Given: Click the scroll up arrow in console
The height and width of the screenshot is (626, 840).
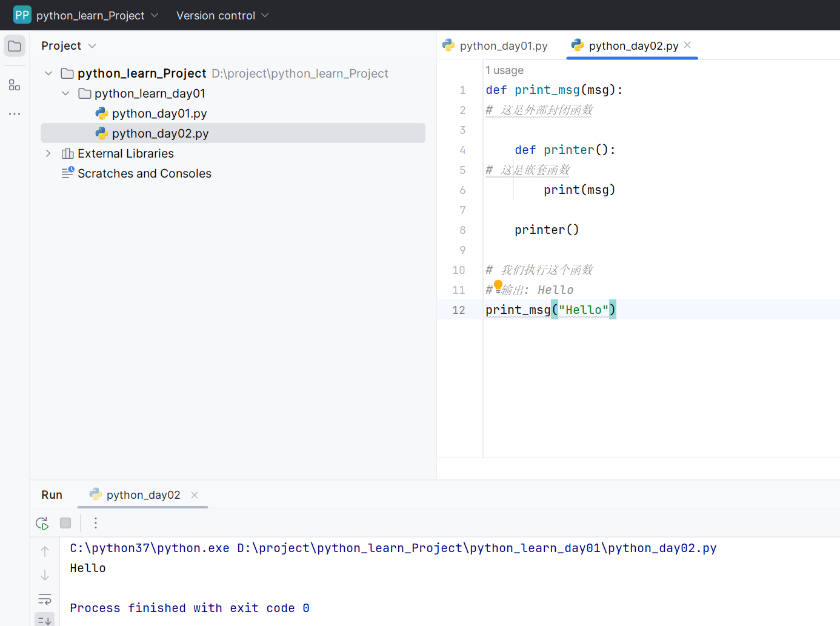Looking at the screenshot, I should tap(45, 551).
